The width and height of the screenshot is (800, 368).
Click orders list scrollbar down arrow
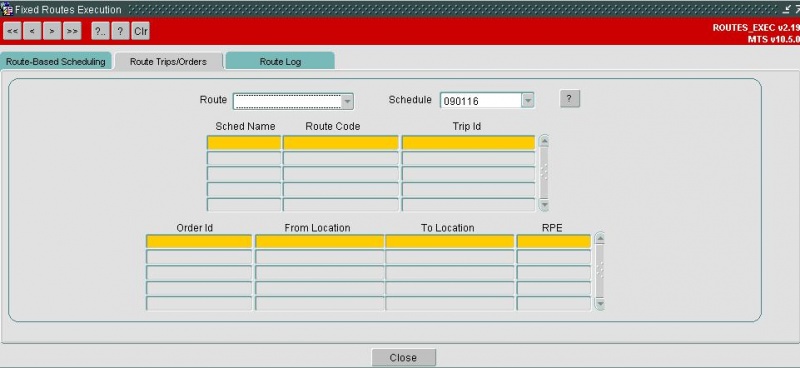(x=600, y=304)
